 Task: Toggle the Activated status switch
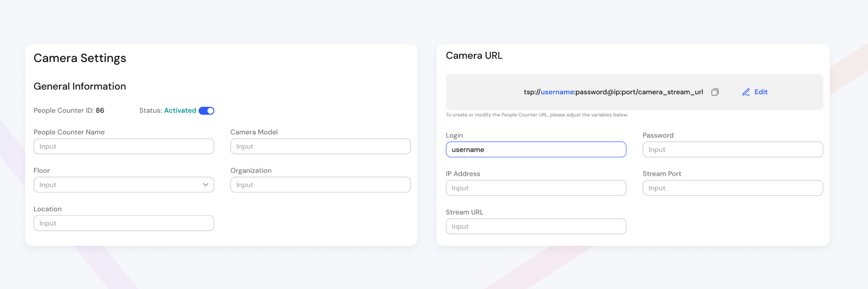[206, 111]
